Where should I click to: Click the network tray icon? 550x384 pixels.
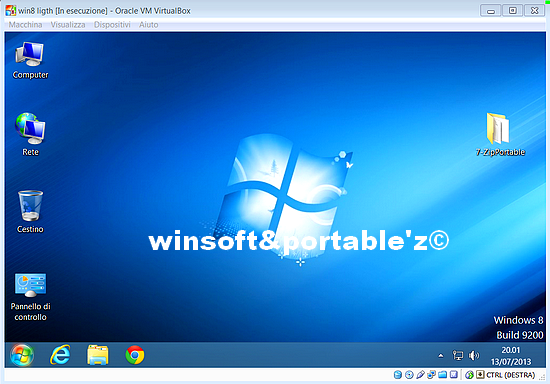458,356
